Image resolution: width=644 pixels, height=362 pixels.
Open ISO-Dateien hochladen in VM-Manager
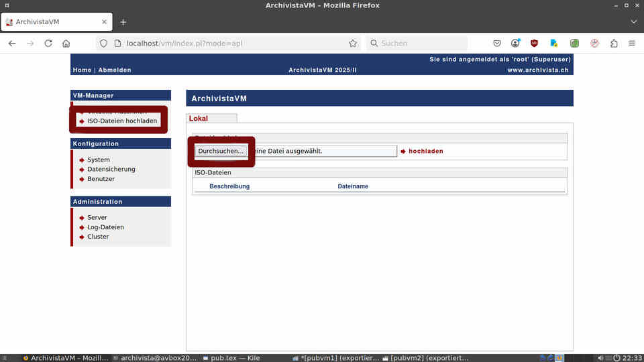(122, 121)
